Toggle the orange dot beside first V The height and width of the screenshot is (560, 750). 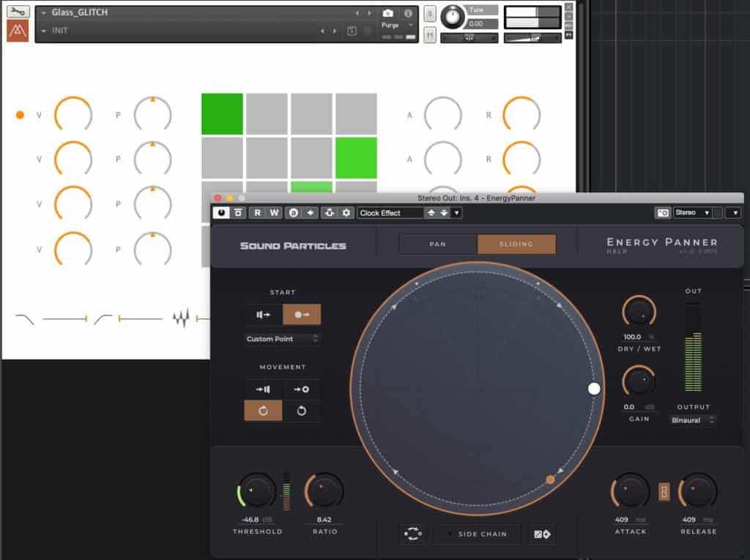tap(20, 115)
